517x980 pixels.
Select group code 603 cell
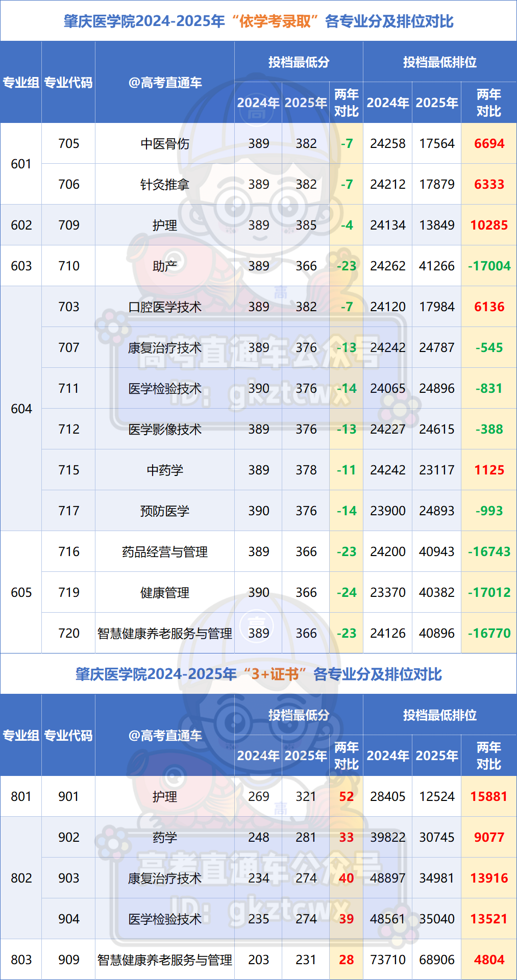tap(21, 266)
